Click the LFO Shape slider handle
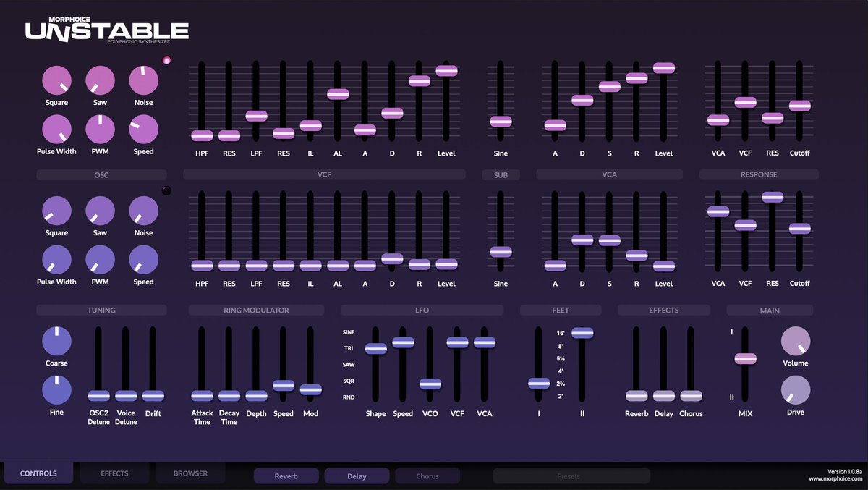868x490 pixels. [375, 349]
